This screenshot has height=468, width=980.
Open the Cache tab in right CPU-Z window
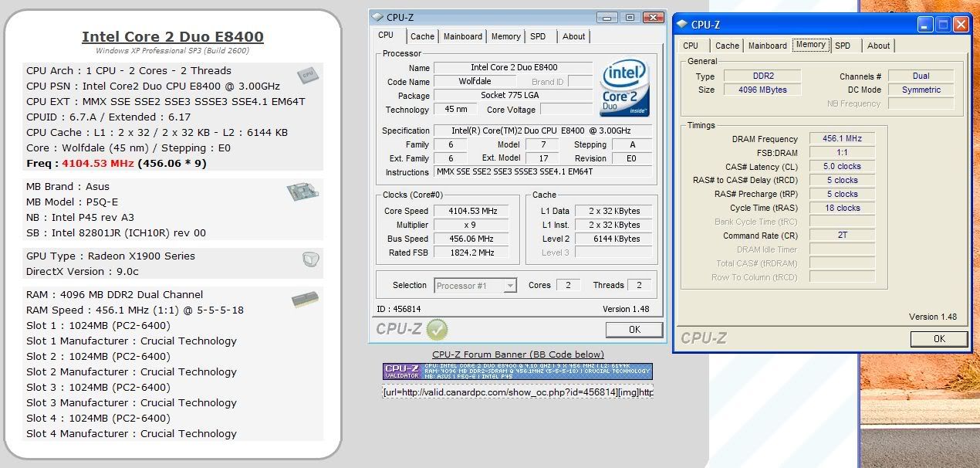[x=727, y=46]
